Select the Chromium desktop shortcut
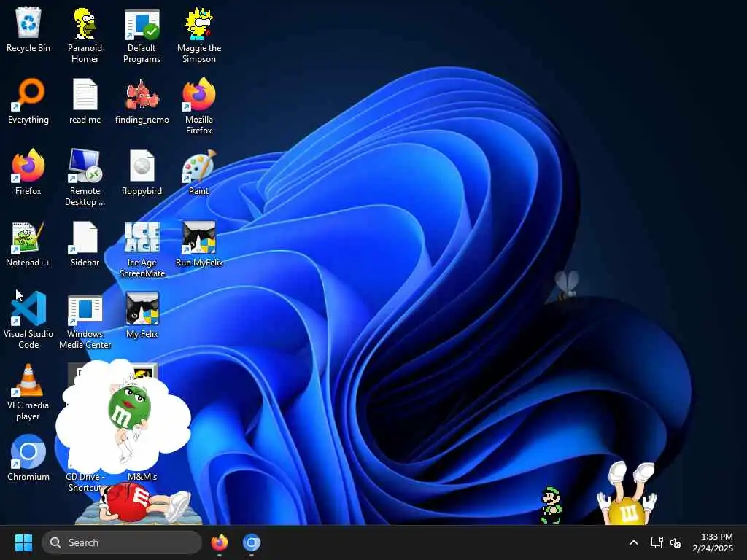 point(28,458)
